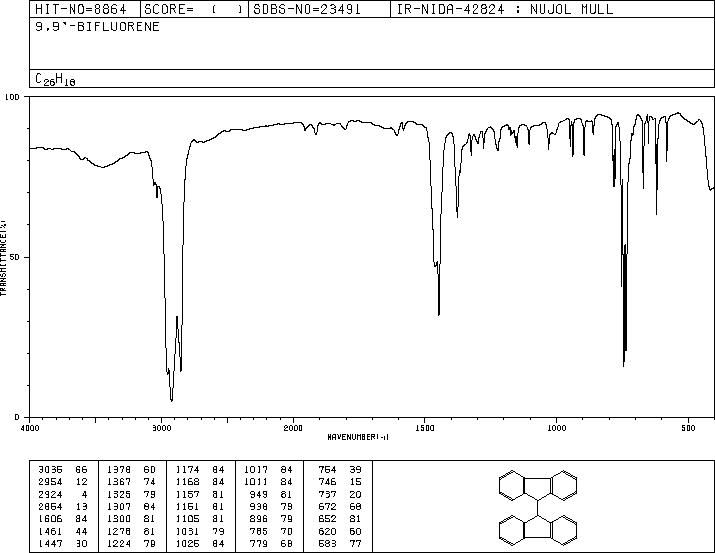Click transmittance value 30 beside 1447

pyautogui.click(x=82, y=543)
